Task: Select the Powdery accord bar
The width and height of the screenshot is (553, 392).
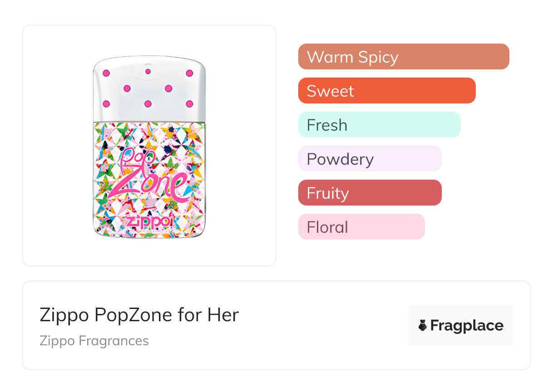Action: point(370,159)
